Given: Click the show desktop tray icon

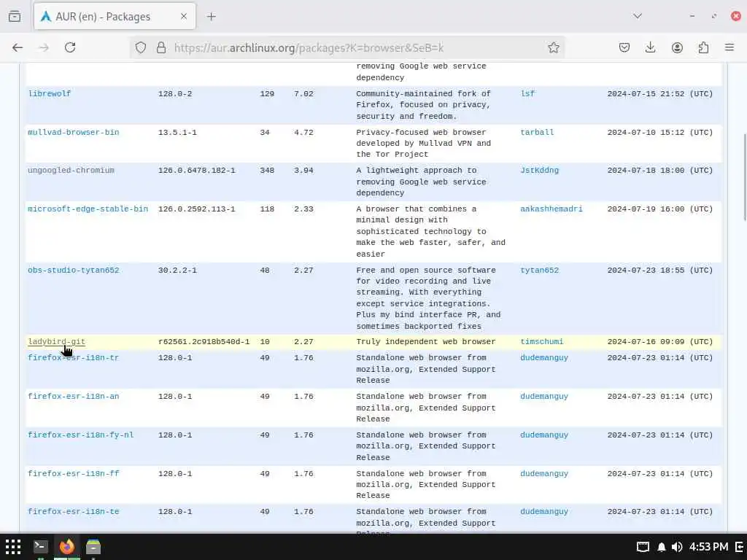Looking at the screenshot, I should tap(643, 547).
